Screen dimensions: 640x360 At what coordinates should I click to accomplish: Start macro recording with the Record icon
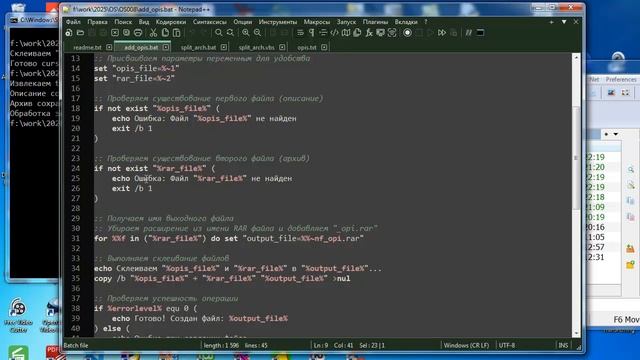[x=407, y=33]
